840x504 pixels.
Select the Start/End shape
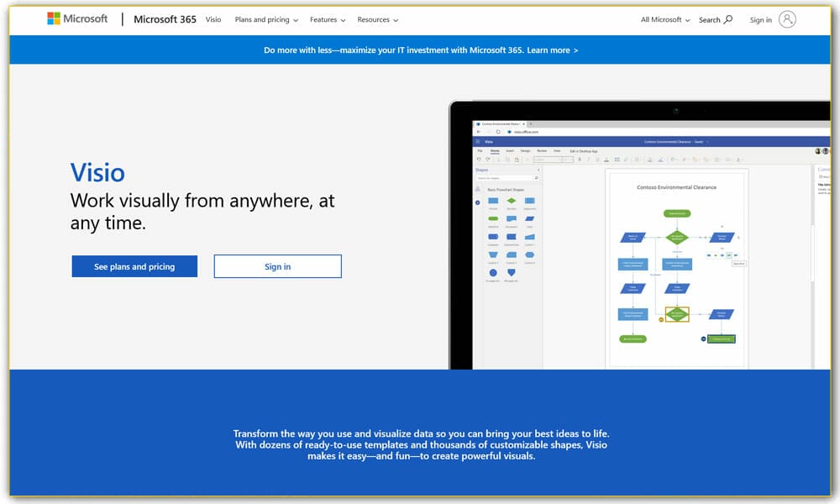(492, 218)
